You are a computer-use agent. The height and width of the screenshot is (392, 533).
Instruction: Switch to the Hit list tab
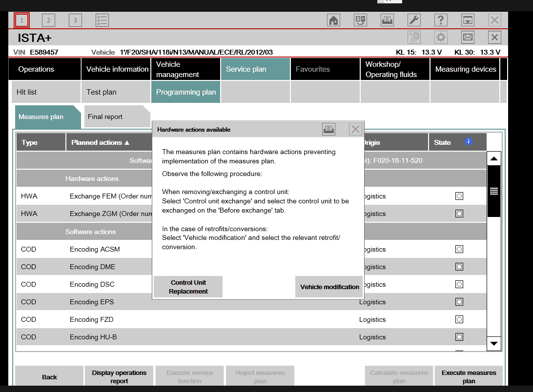[46, 92]
